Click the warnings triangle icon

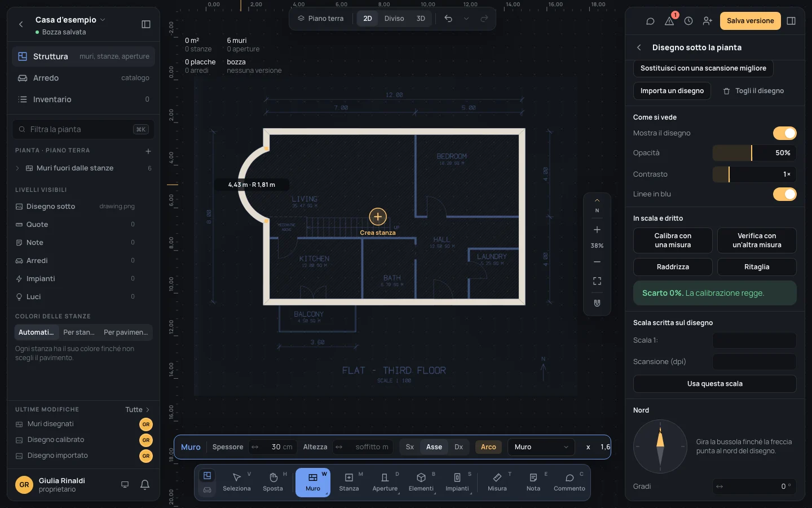[669, 21]
